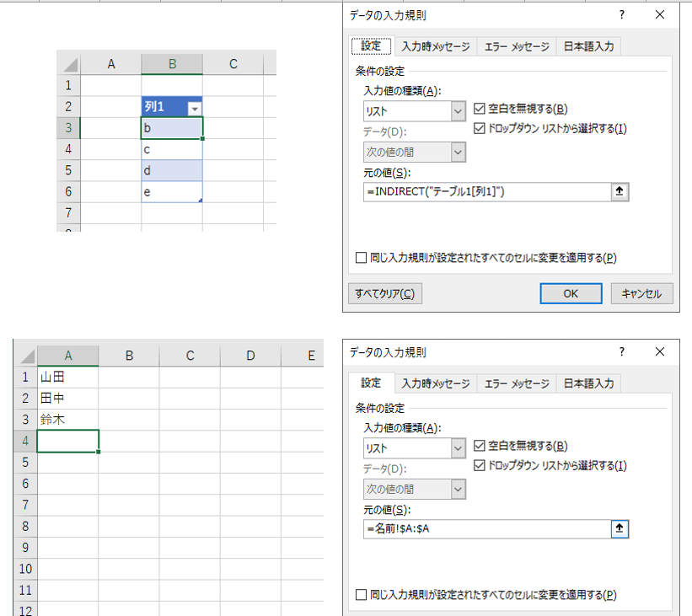692x616 pixels.
Task: Toggle ドロップダウン リストから選択する in upper dialog
Action: pyautogui.click(x=480, y=128)
